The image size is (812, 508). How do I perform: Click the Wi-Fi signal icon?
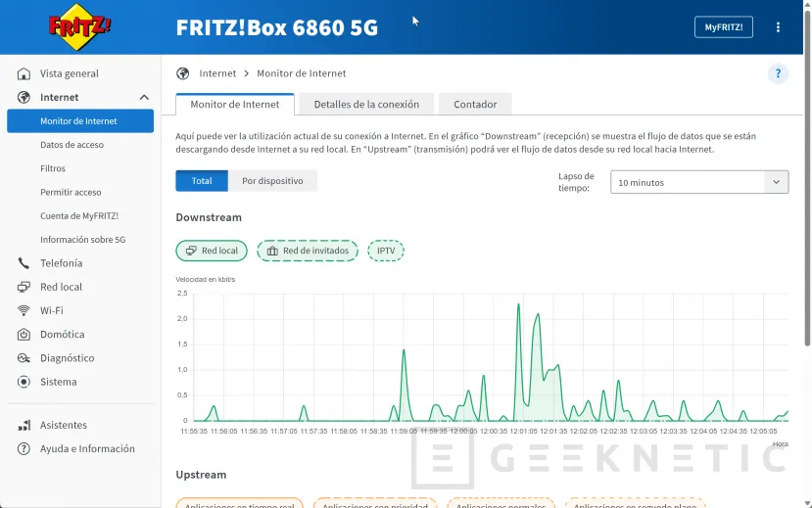pyautogui.click(x=24, y=310)
